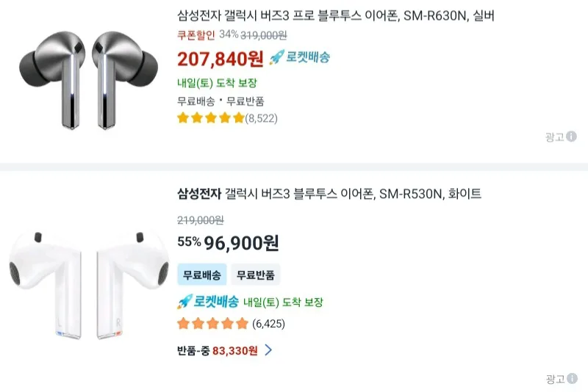Click the 무료반품 gray badge
The image size is (588, 392).
coord(255,275)
